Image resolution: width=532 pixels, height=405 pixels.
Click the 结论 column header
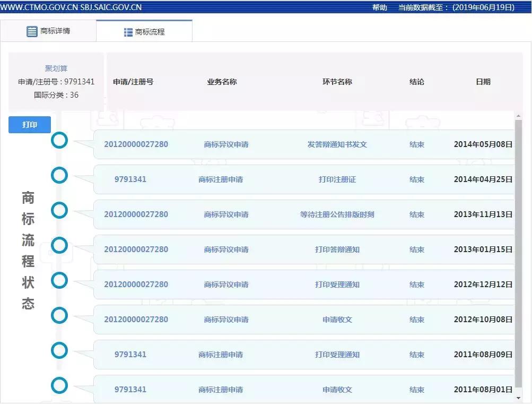(x=417, y=82)
